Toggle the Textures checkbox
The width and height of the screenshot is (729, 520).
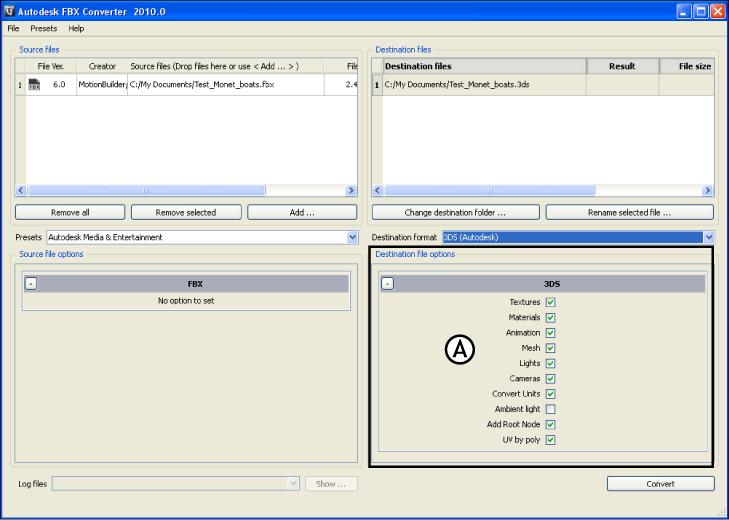(550, 302)
